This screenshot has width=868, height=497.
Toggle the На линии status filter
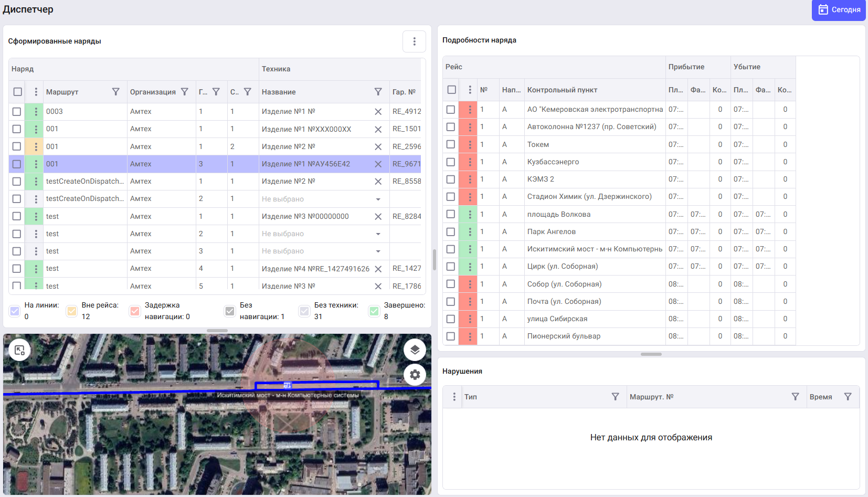coord(15,311)
